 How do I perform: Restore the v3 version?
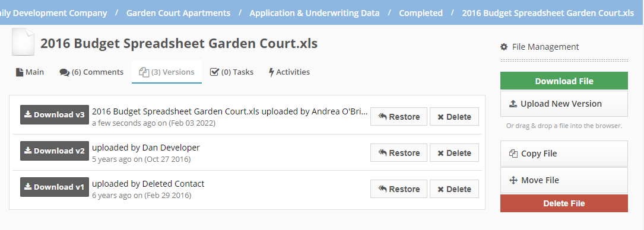(x=399, y=117)
